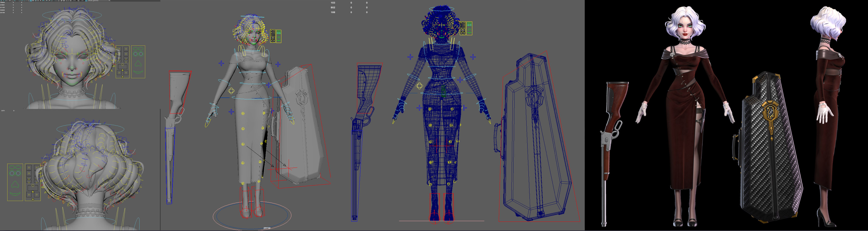Click the smile curve control in back-of-head panel
This screenshot has width=868, height=231.
point(15,194)
